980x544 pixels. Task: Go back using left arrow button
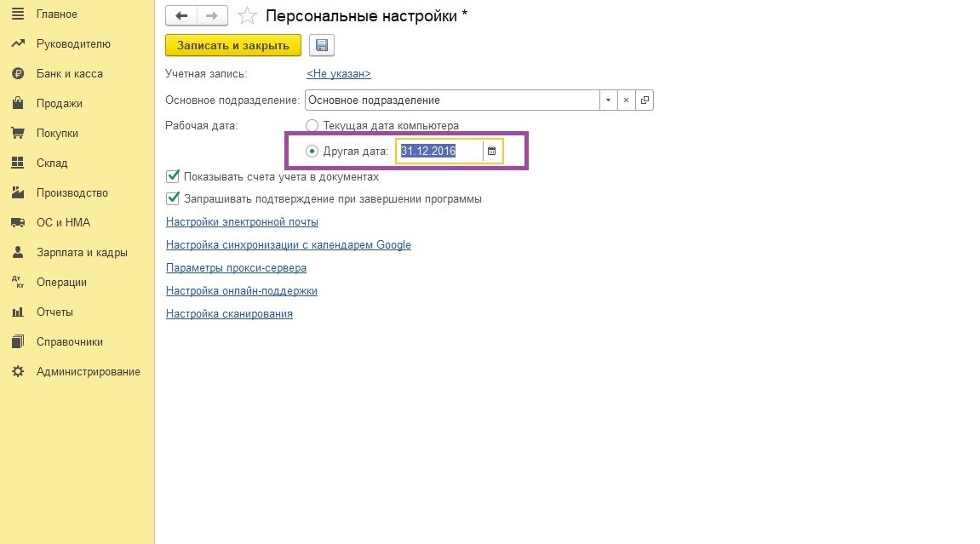click(x=181, y=16)
